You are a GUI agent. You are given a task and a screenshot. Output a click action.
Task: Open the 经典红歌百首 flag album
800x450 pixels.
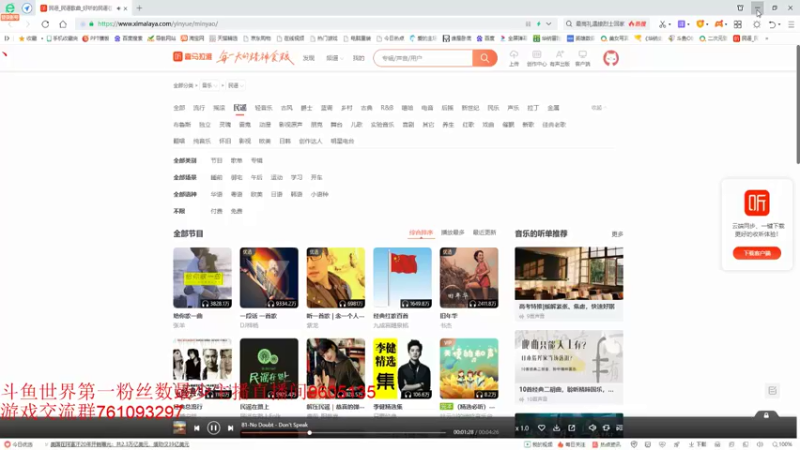tap(402, 278)
